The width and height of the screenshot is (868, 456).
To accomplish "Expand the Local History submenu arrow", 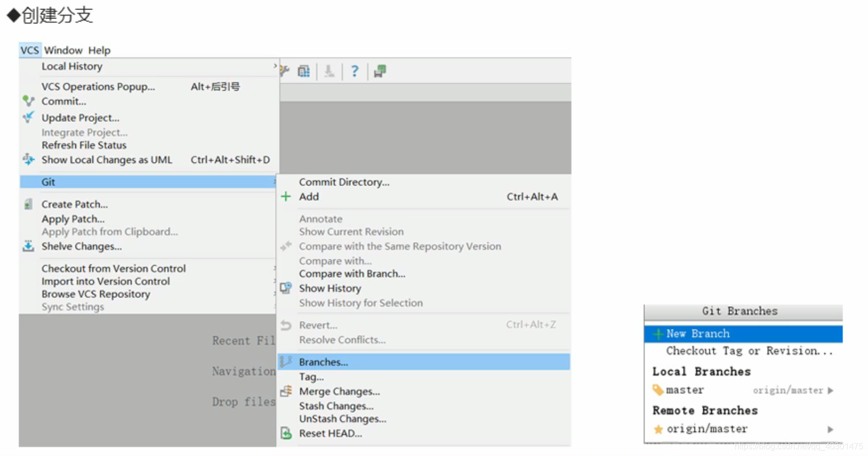I will [275, 66].
